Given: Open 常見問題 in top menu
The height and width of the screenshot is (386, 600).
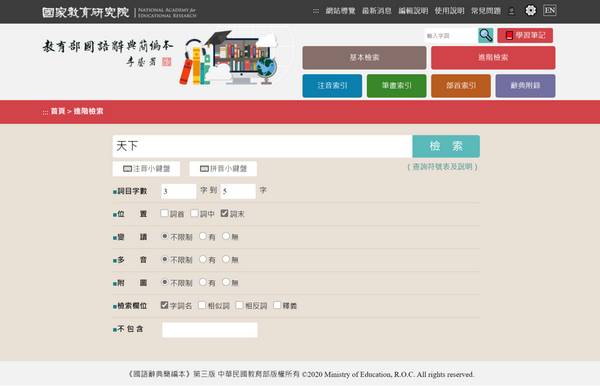Looking at the screenshot, I should [486, 11].
